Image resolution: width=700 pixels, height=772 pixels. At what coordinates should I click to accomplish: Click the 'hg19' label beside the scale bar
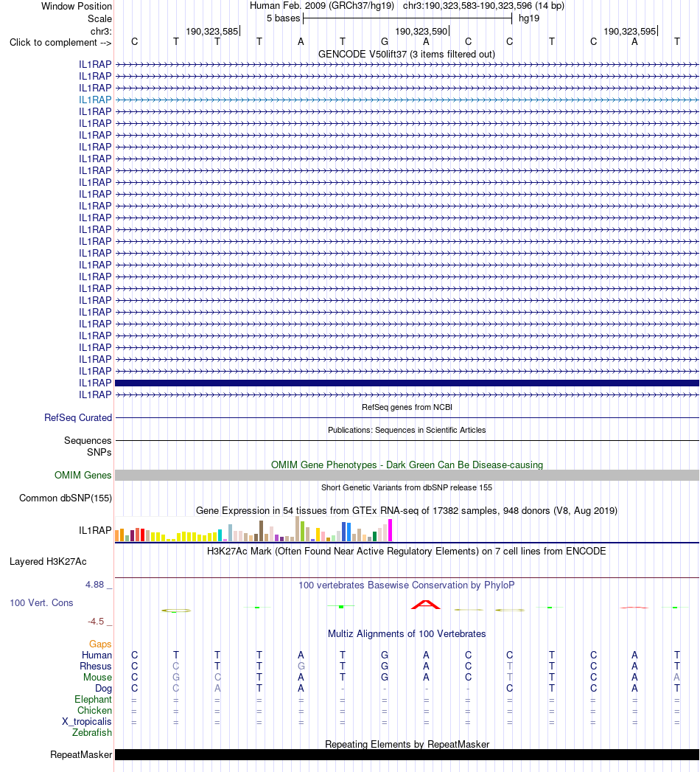pyautogui.click(x=529, y=18)
